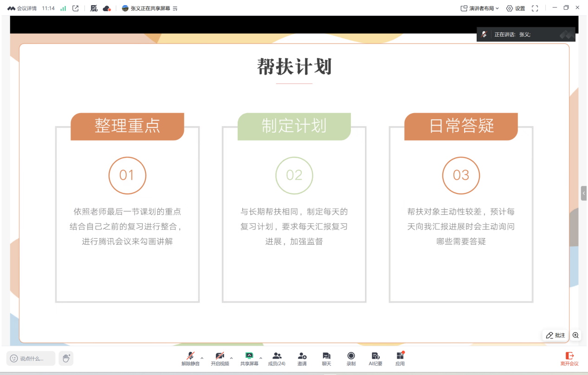Click the 批注 annotate button
The height and width of the screenshot is (375, 588).
[x=556, y=335]
